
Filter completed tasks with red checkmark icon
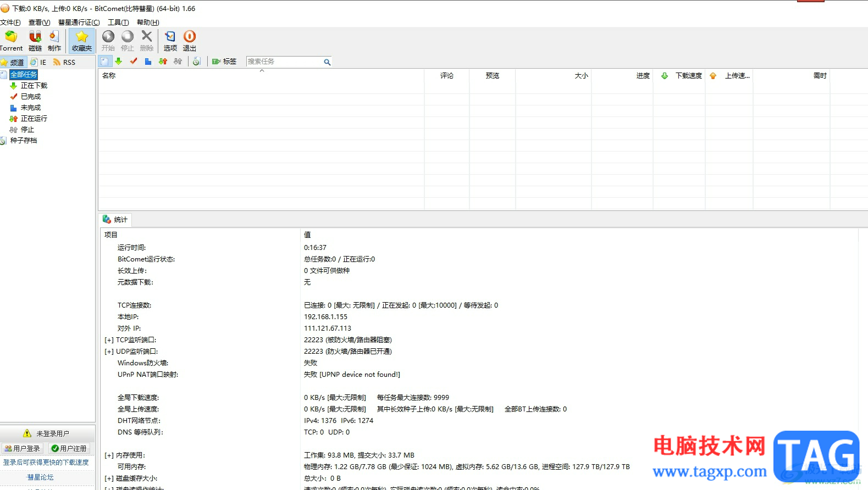(x=133, y=62)
